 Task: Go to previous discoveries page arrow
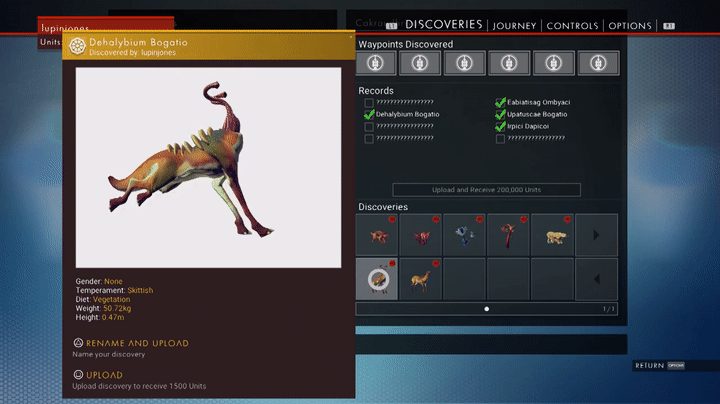tap(596, 279)
